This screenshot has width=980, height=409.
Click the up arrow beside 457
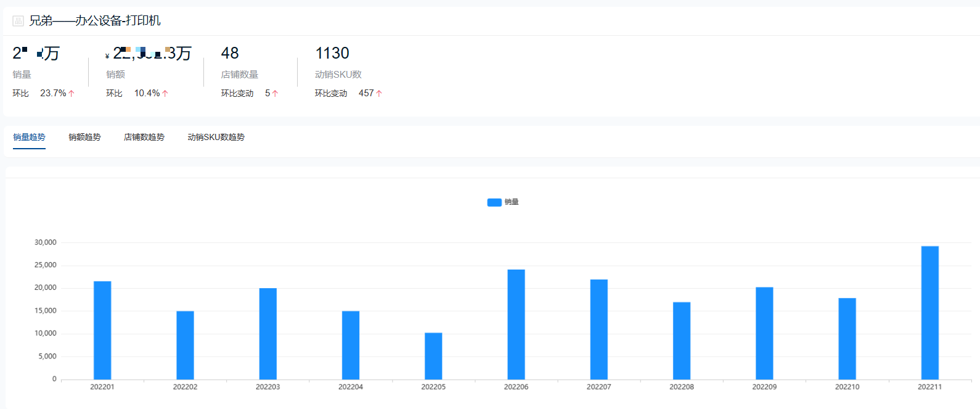click(379, 93)
